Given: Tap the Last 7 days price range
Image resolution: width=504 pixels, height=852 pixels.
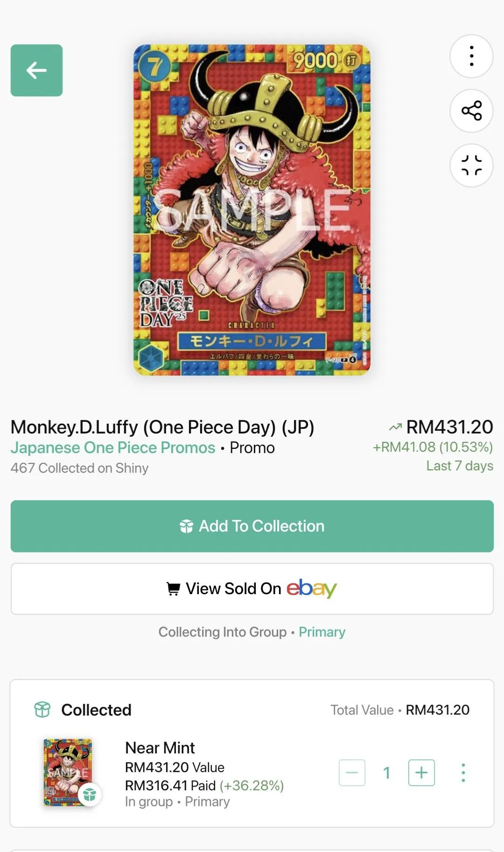Looking at the screenshot, I should click(x=459, y=466).
